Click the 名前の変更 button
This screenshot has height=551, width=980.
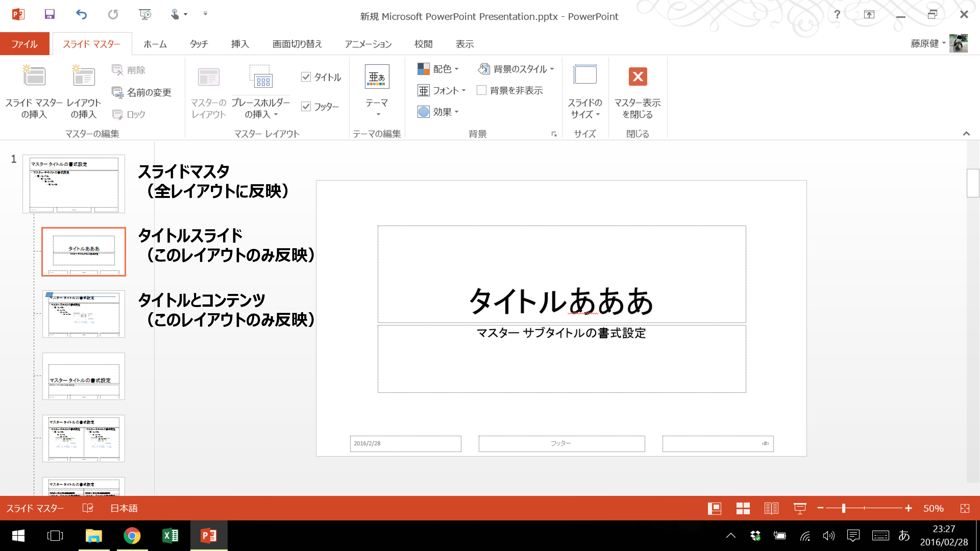(x=142, y=92)
